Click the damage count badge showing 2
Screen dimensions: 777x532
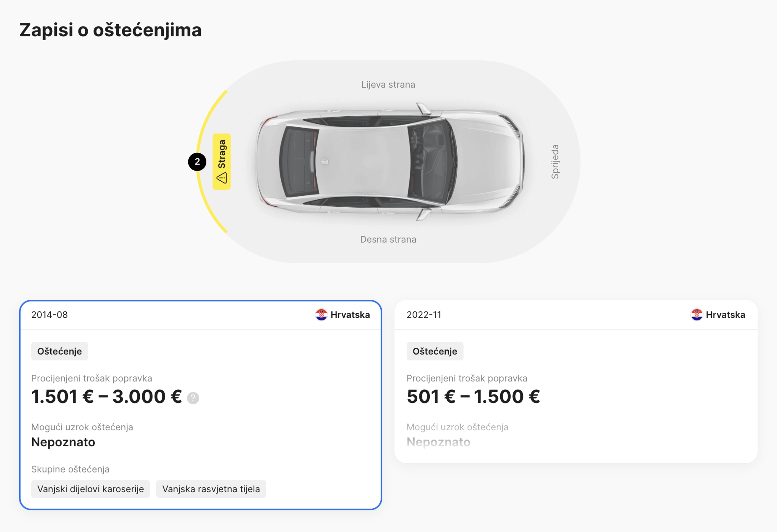click(197, 162)
